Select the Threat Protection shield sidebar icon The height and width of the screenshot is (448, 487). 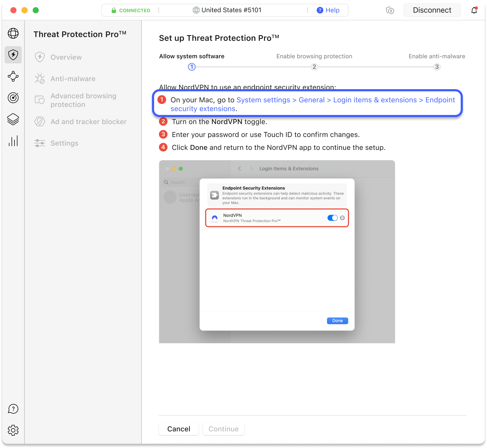[13, 55]
